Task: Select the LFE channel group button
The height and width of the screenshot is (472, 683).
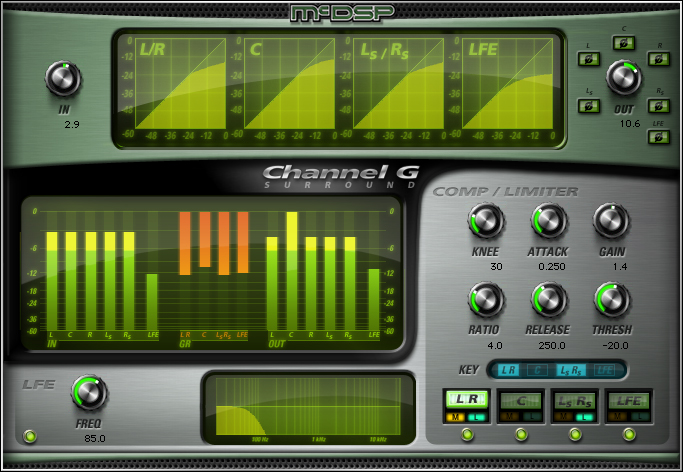Action: click(x=629, y=401)
